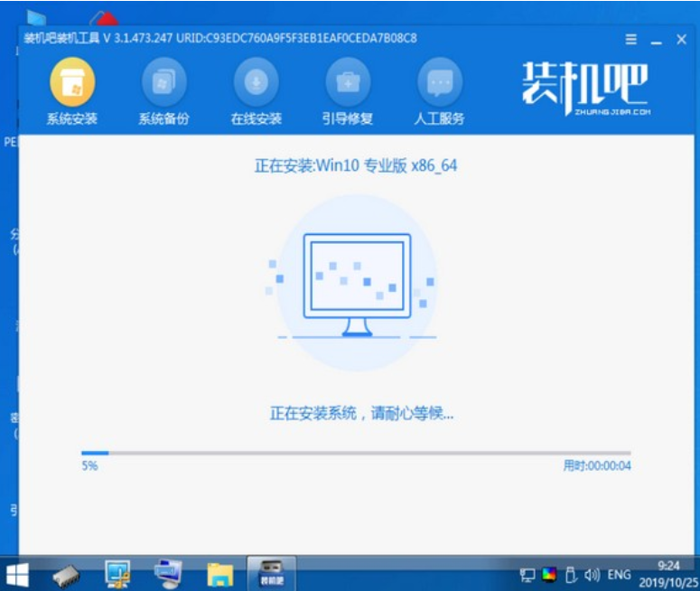Open the volume control in tray
The width and height of the screenshot is (700, 591).
coord(593,574)
